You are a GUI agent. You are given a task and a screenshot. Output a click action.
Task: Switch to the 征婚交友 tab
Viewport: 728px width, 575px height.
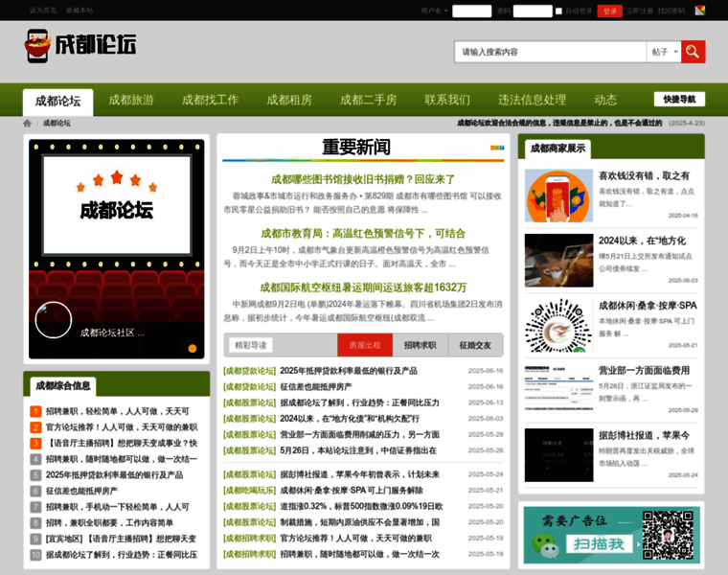coord(475,345)
